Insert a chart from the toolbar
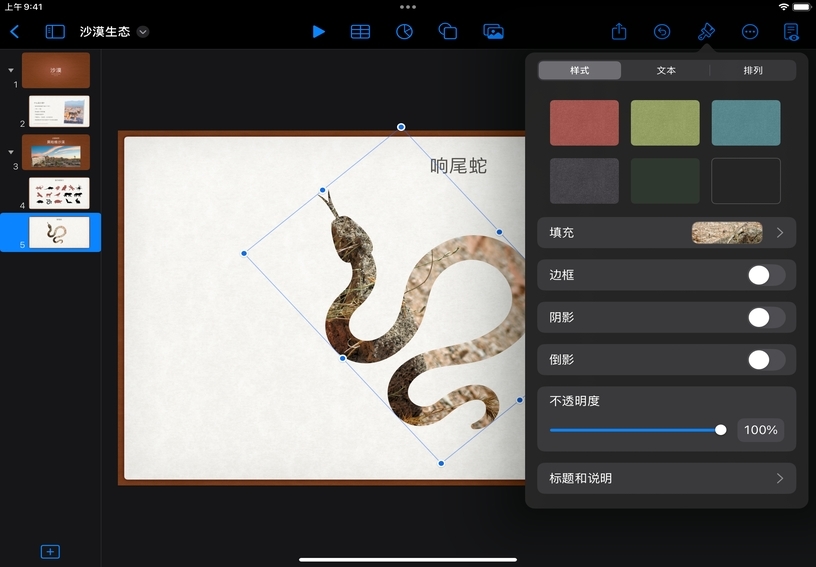Viewport: 816px width, 567px height. click(x=404, y=32)
